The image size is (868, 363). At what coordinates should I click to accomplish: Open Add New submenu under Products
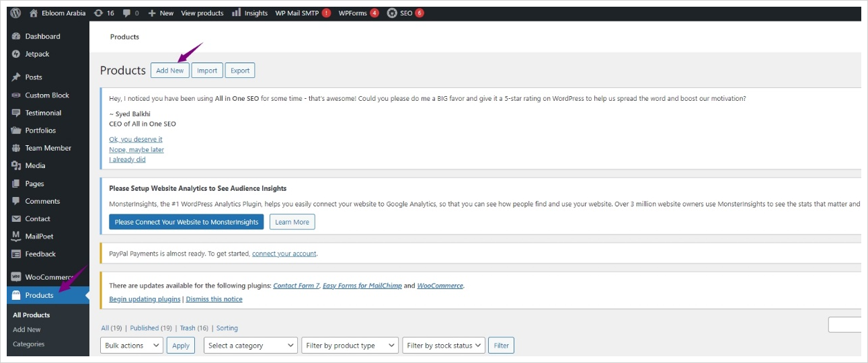(27, 329)
